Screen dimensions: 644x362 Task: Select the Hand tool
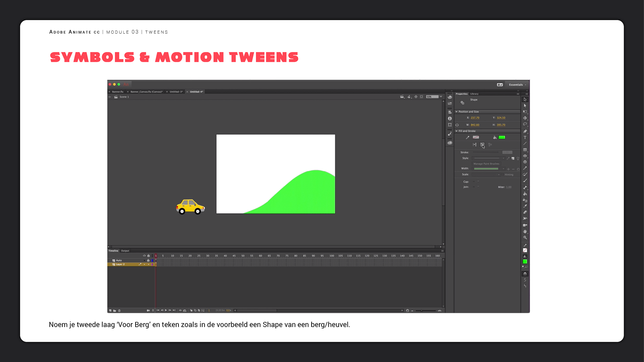pos(525,232)
